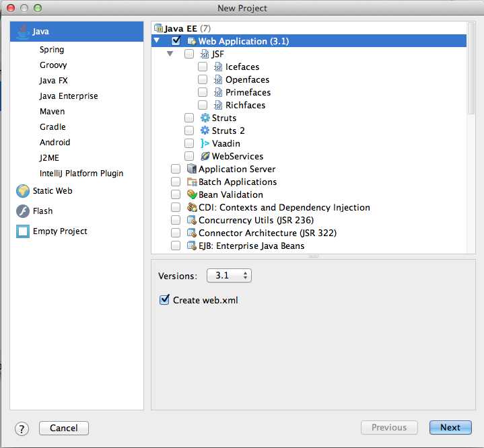Click the Concurrency Utils icon
The height and width of the screenshot is (448, 484).
(192, 220)
